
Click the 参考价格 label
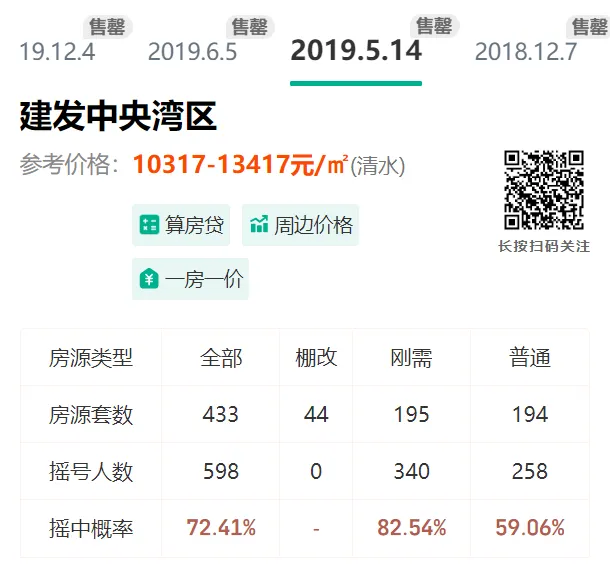(69, 164)
